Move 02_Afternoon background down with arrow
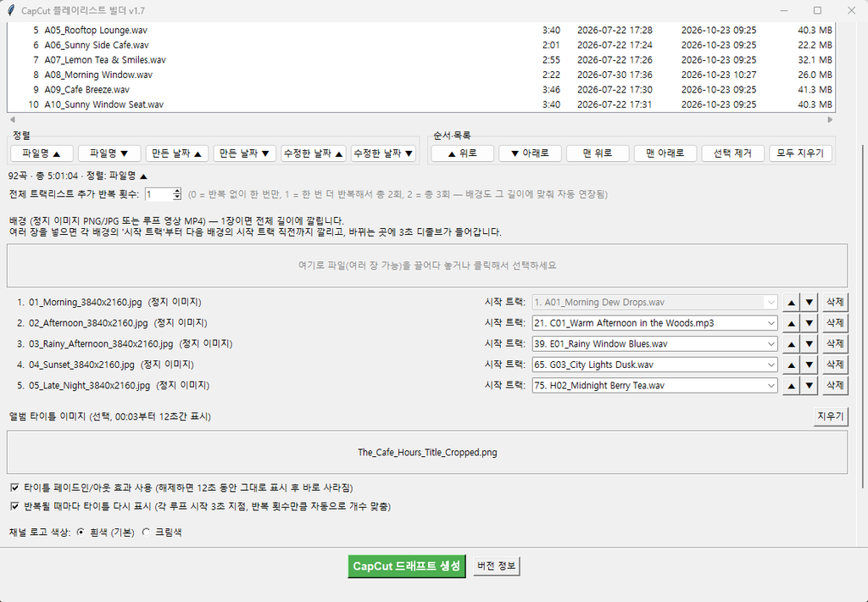The height and width of the screenshot is (602, 868). point(810,323)
